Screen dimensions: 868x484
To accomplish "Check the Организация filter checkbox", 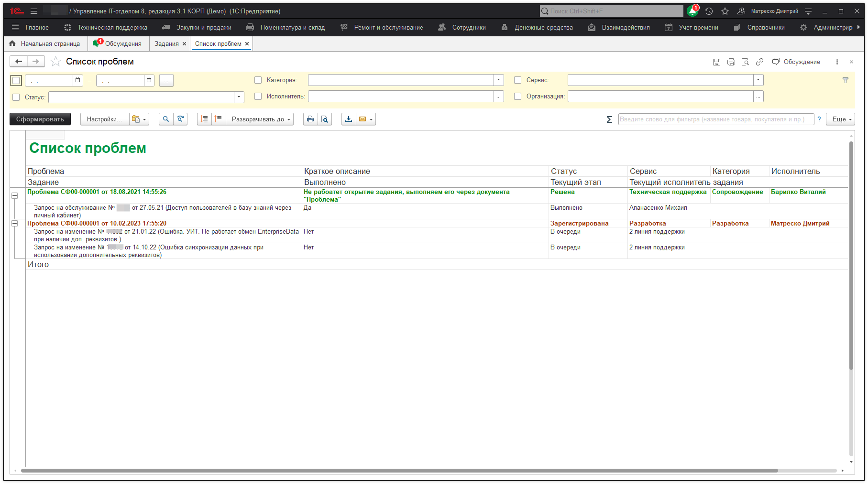I will (517, 97).
